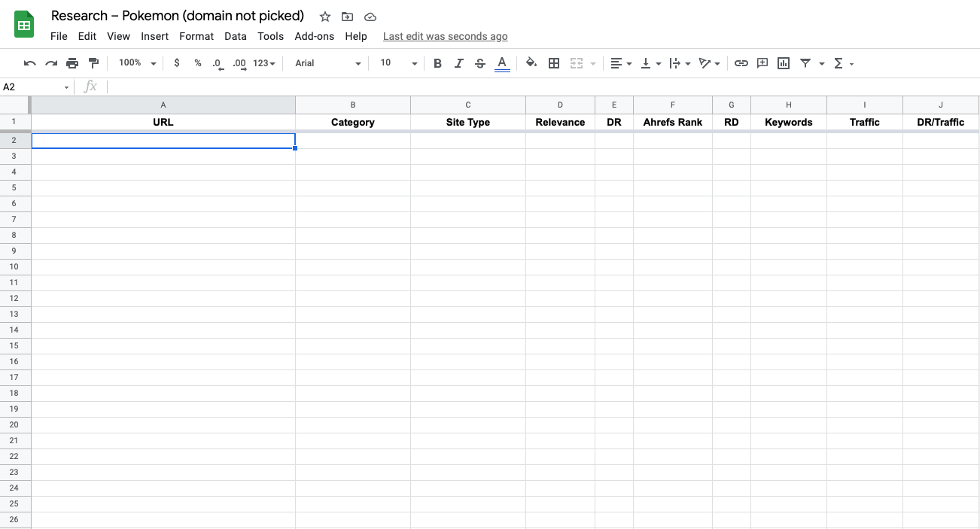Click the Relevance header cell
Image resolution: width=980 pixels, height=529 pixels.
560,122
